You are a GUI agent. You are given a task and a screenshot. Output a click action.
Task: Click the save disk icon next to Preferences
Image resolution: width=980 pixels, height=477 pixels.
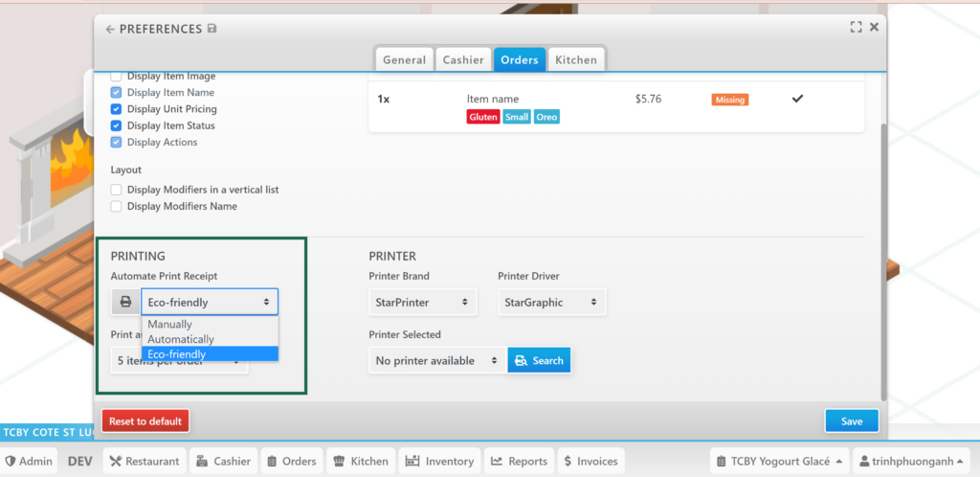tap(212, 29)
